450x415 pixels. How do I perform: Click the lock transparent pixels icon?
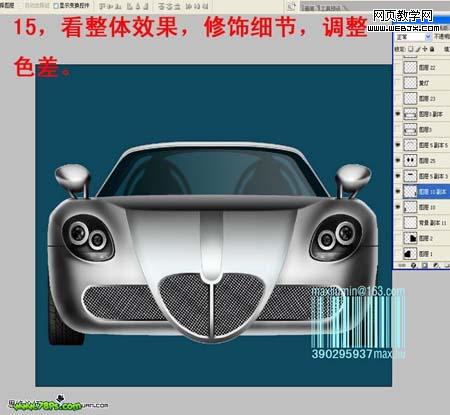(x=411, y=49)
